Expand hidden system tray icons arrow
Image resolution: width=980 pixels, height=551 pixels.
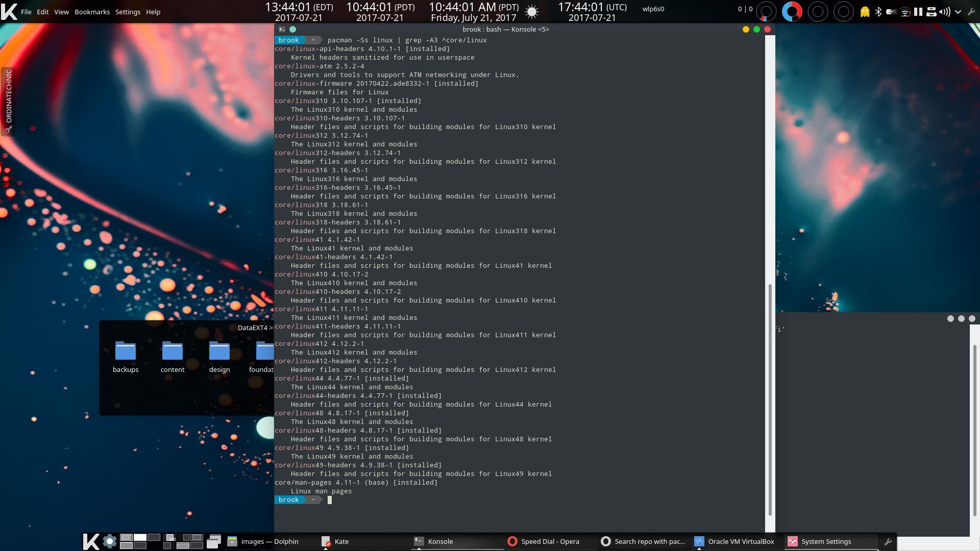958,12
